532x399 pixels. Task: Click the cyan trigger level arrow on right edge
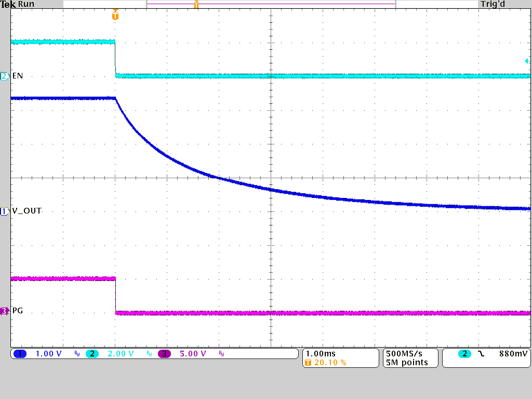tap(528, 62)
